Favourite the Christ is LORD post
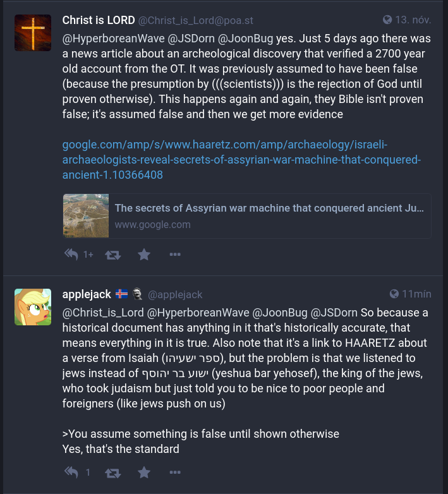Viewport: 448px width, 494px height. (144, 255)
